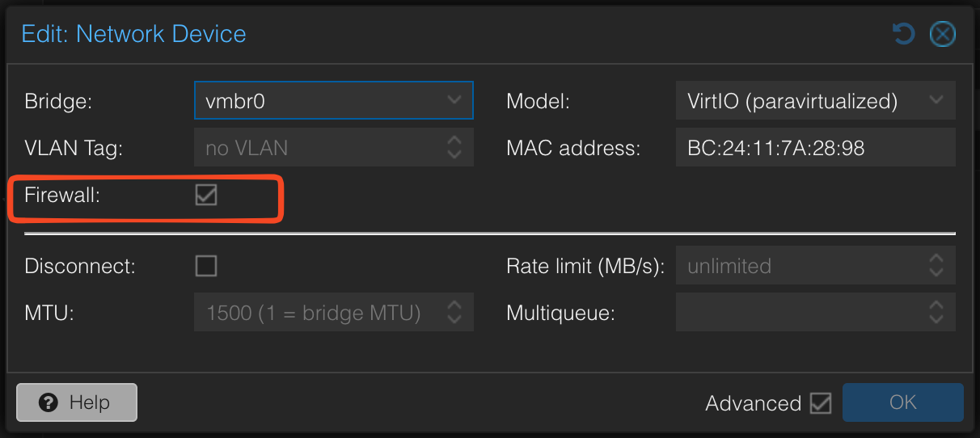Screen dimensions: 980x438
Task: Click the Multiqueue input field
Action: pos(796,313)
